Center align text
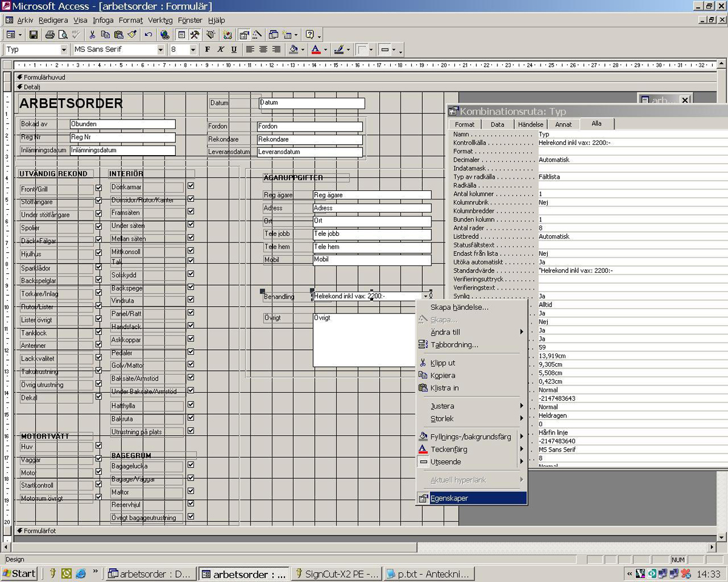Screen dimensions: 728x582 tap(263, 50)
